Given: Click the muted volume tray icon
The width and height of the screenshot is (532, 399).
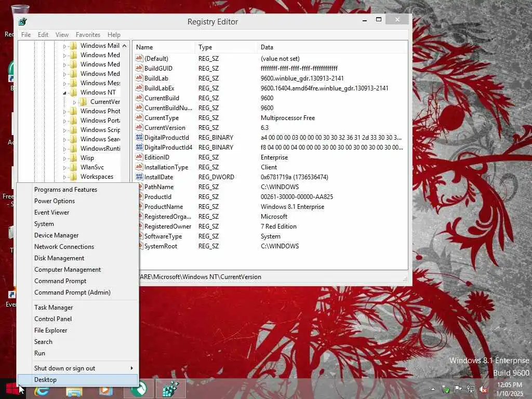Looking at the screenshot, I should click(x=483, y=389).
